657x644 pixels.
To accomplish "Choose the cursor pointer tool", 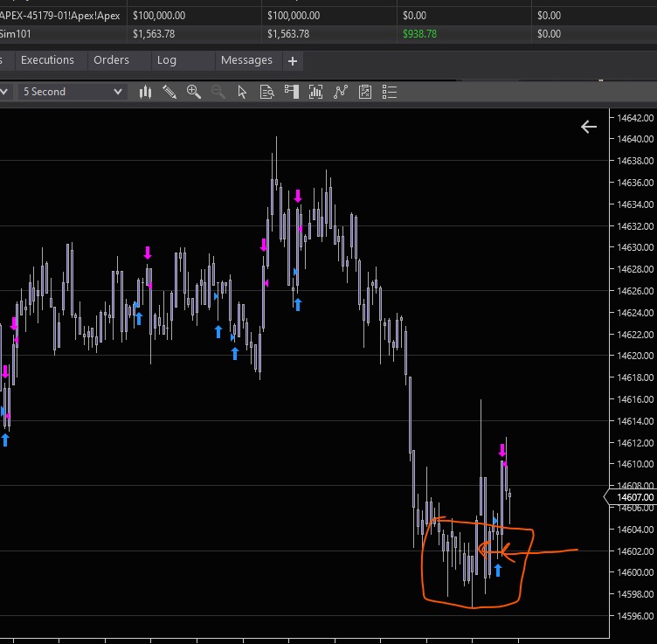I will coord(243,92).
